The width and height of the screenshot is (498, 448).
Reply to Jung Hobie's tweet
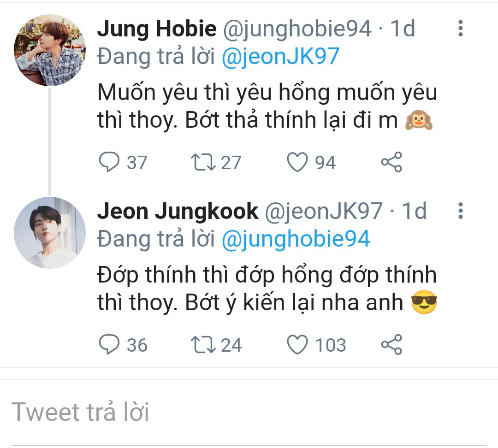pos(109,162)
